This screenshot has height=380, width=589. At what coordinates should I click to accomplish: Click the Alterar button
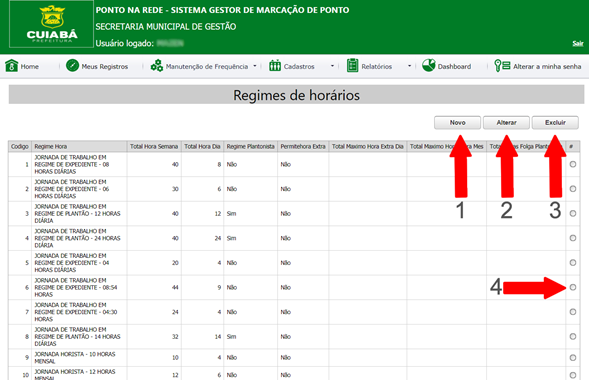pos(506,123)
